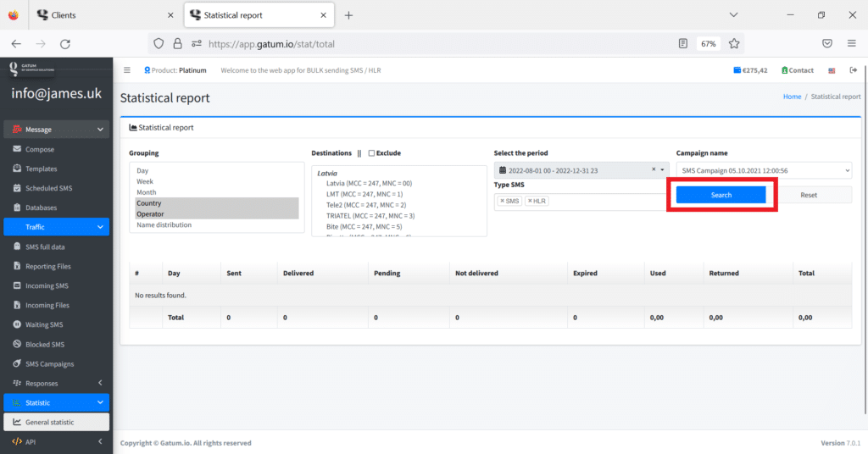Expand the Responses sidebar section
This screenshot has width=868, height=454.
pos(57,383)
